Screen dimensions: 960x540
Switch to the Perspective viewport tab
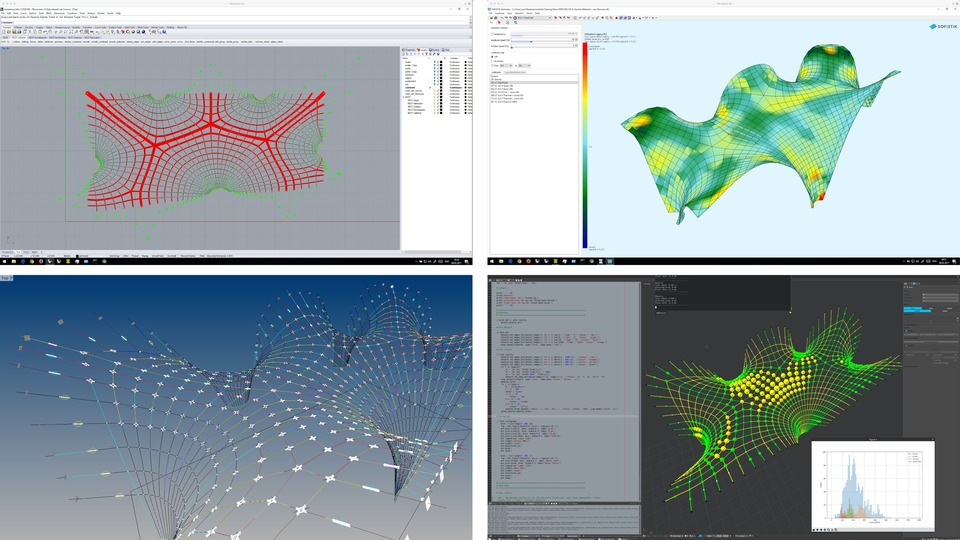(7, 252)
